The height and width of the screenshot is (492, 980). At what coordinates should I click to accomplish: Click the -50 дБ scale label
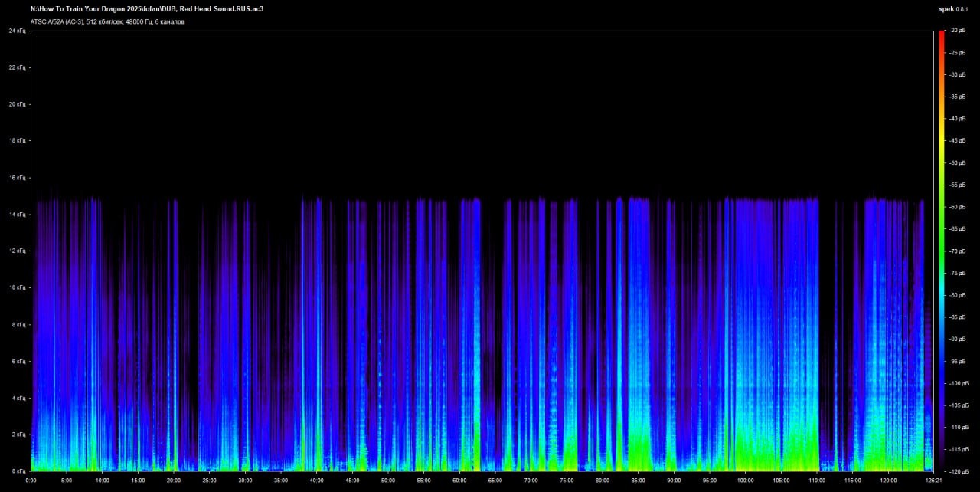pos(958,162)
